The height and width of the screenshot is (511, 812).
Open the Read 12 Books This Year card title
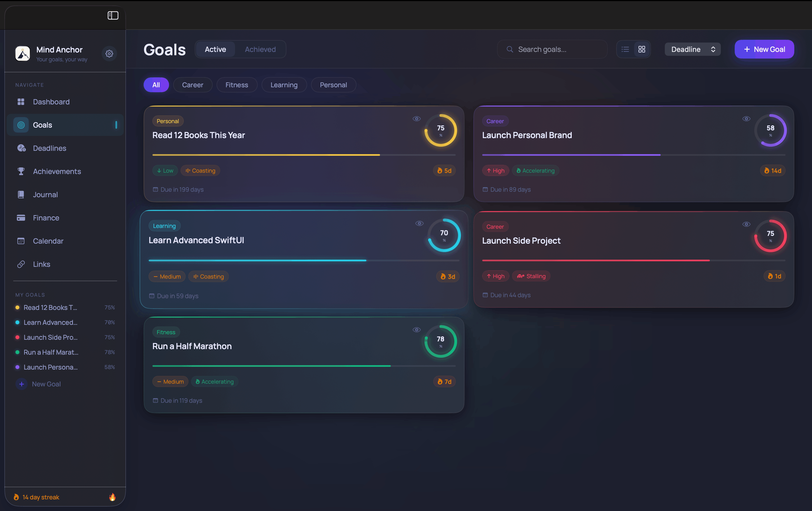pos(199,135)
